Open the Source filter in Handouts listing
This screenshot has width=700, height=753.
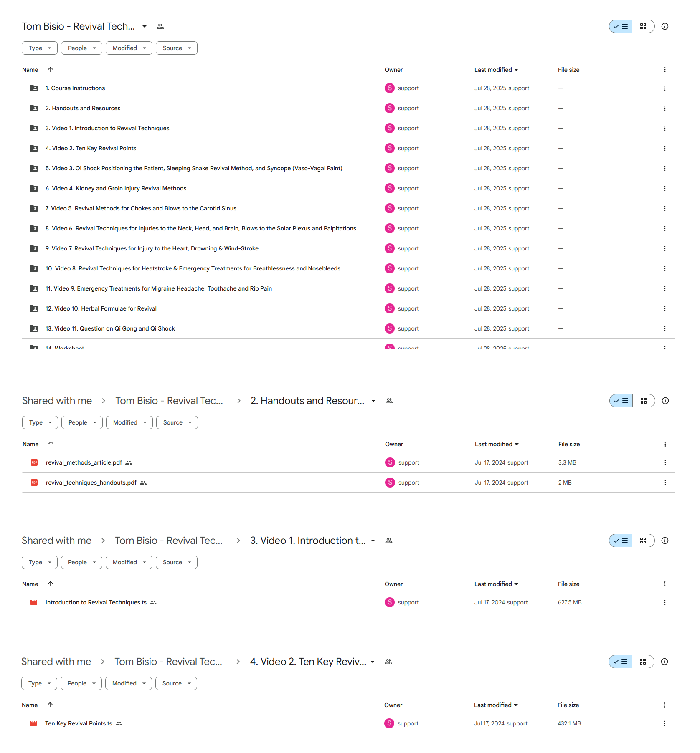177,422
